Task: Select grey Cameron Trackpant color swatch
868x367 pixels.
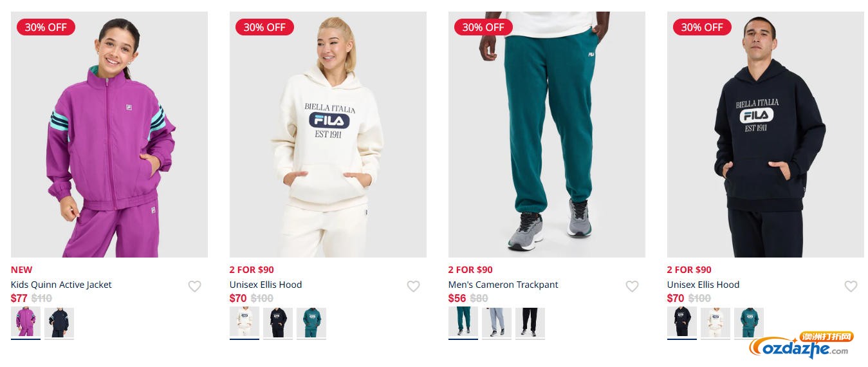Action: pyautogui.click(x=497, y=322)
